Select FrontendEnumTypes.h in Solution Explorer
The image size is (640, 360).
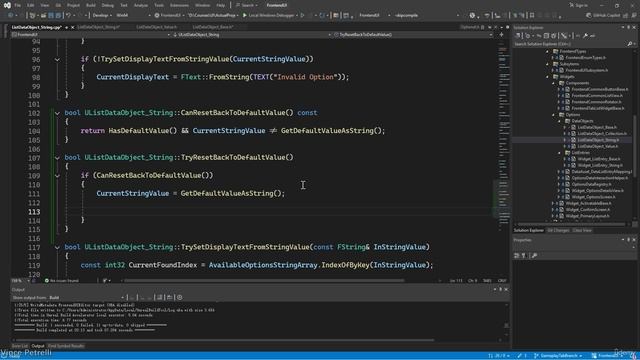(x=585, y=58)
